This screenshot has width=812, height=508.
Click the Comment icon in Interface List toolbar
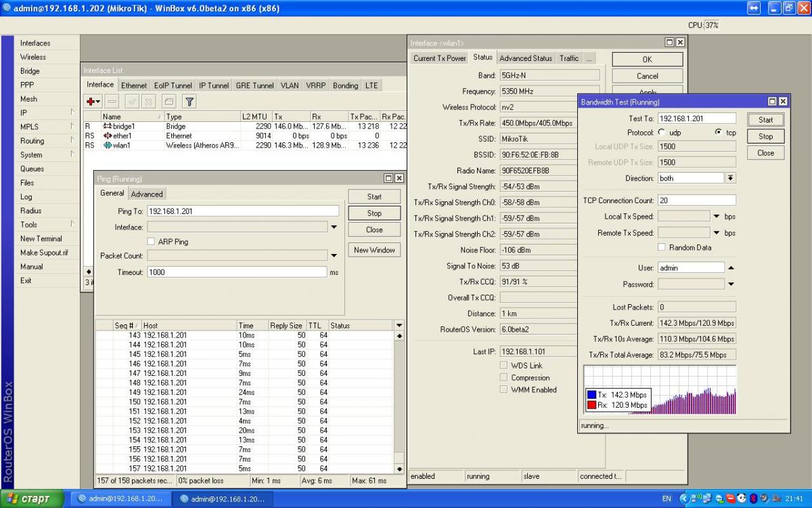[168, 102]
